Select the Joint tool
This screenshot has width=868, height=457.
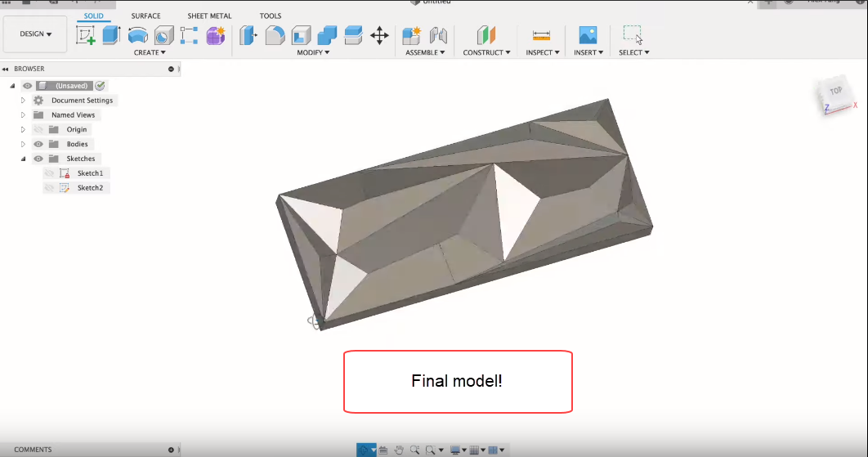438,35
